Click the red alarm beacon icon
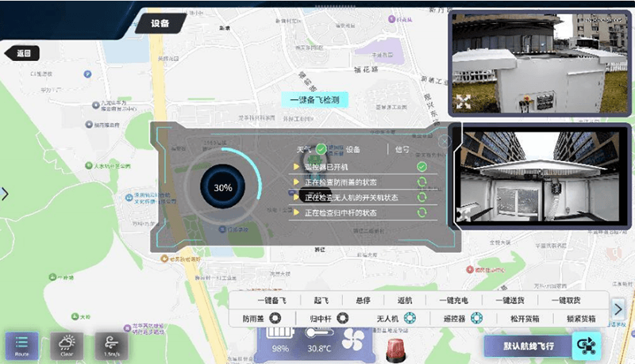The height and width of the screenshot is (364, 635). 395,351
